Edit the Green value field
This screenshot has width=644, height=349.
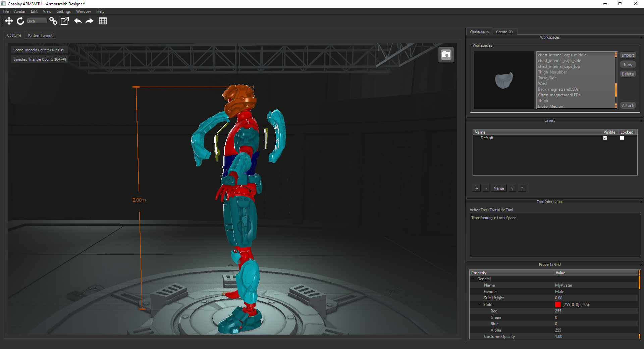596,317
